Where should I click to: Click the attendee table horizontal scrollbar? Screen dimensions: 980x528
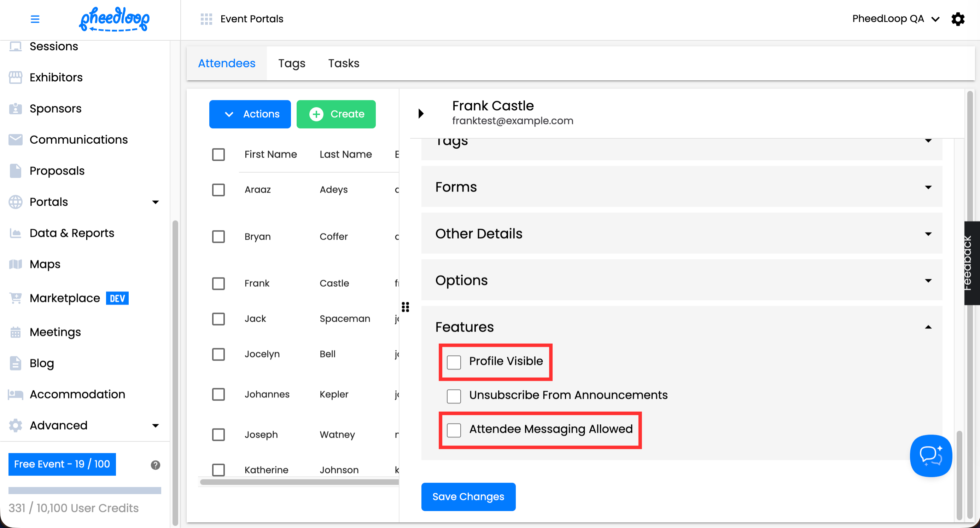pos(299,482)
